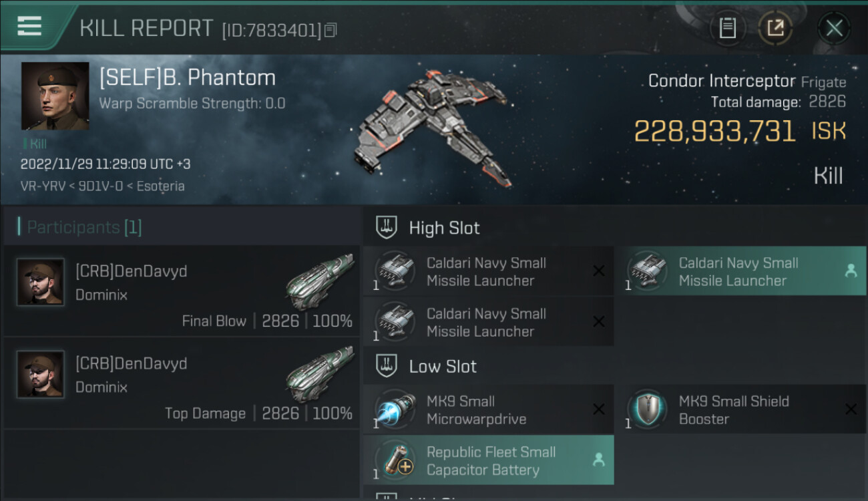Image resolution: width=868 pixels, height=501 pixels.
Task: Select the highlighted Caldari Navy Small Missile Launcher
Action: (x=738, y=272)
